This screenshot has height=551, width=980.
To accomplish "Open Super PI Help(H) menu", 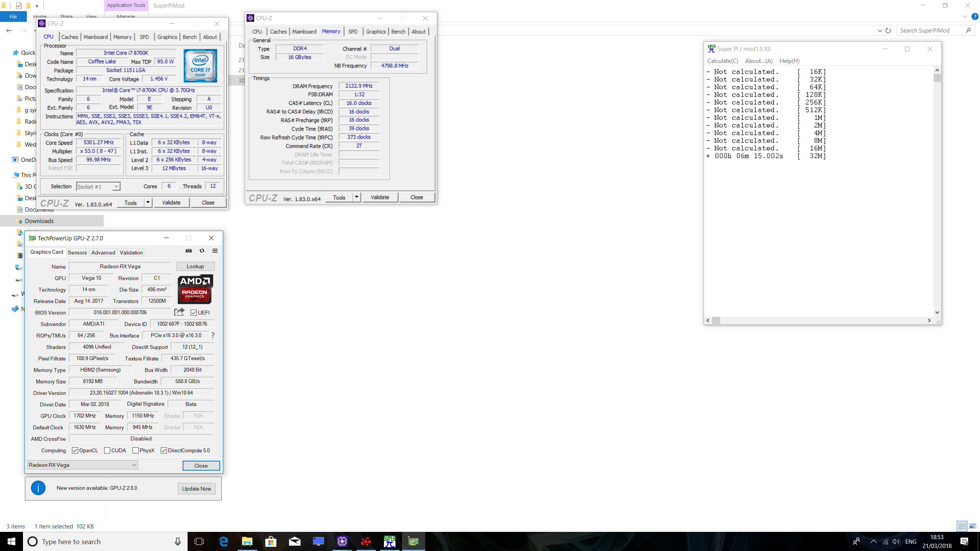I will tap(789, 61).
